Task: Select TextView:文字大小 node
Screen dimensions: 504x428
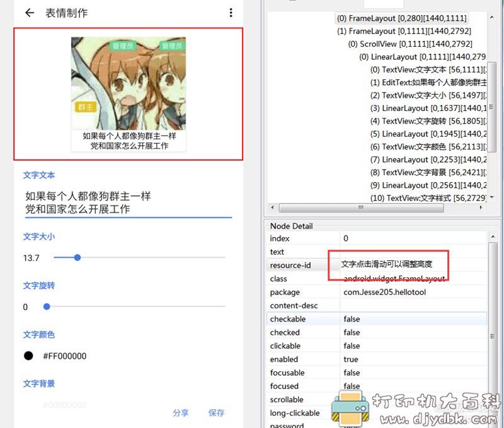Action: point(428,95)
